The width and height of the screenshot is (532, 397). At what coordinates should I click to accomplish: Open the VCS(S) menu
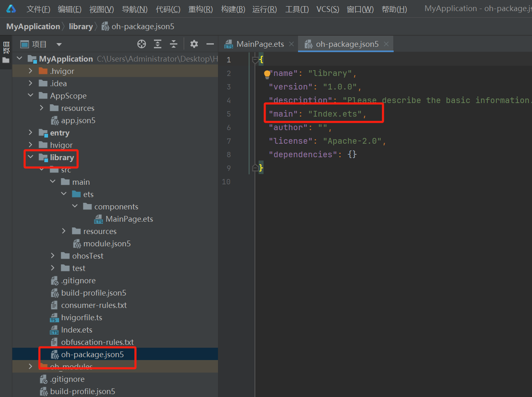pyautogui.click(x=328, y=9)
